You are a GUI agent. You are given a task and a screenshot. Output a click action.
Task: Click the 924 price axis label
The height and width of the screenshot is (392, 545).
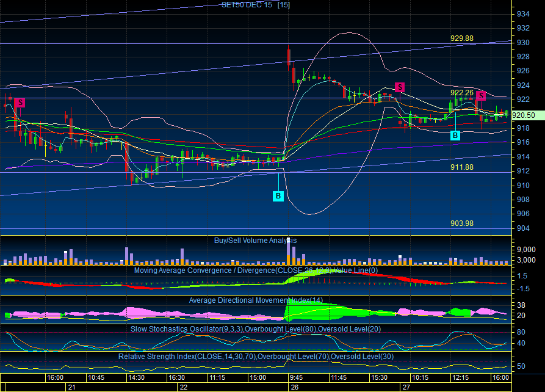coord(523,85)
